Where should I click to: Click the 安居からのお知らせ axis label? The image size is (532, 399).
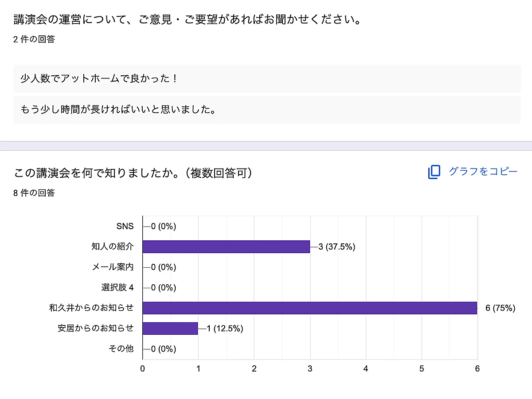tap(96, 329)
